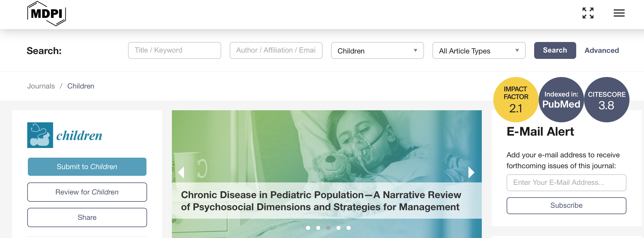Advance carousel with the right arrow

(471, 172)
